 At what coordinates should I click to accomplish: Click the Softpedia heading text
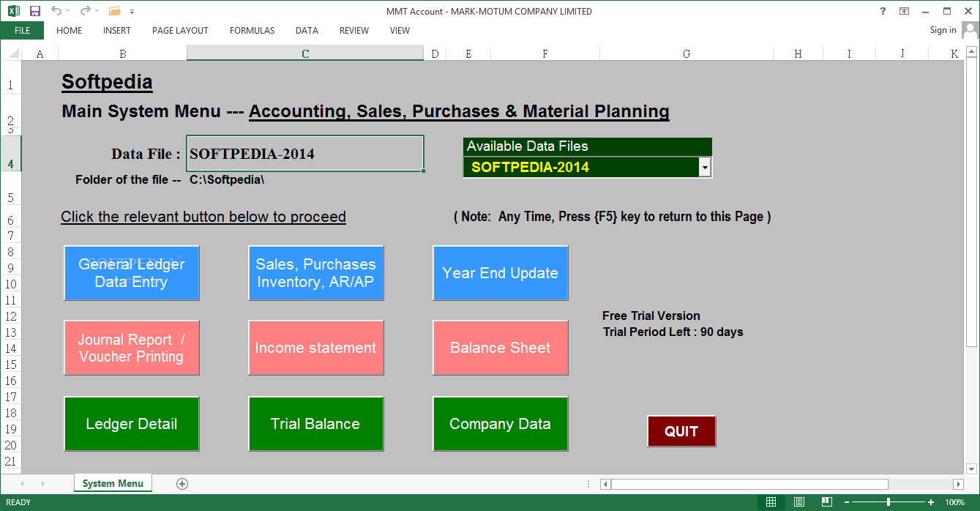[x=107, y=81]
